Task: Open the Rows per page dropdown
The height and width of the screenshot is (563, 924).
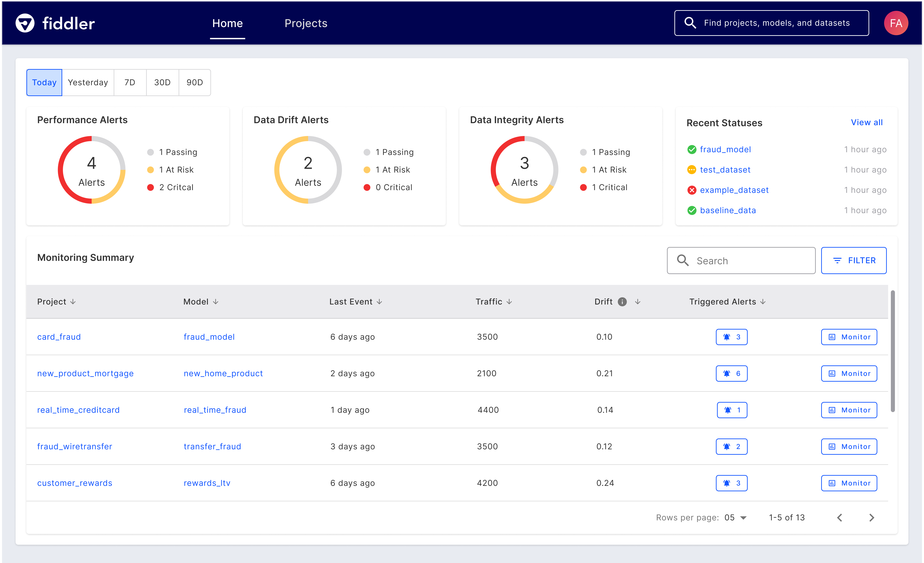Action: (x=735, y=518)
